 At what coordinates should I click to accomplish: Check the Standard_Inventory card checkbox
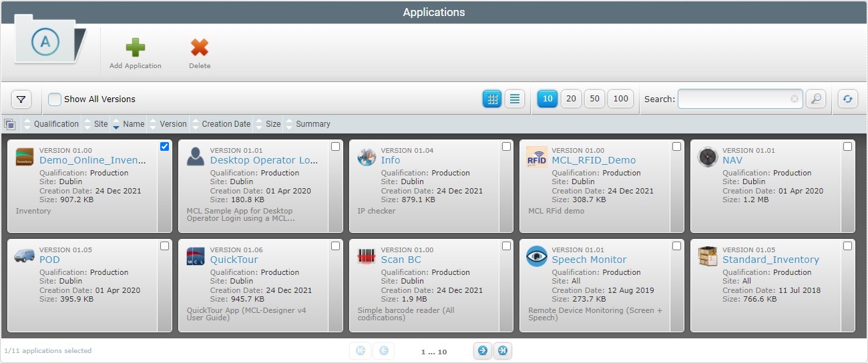pyautogui.click(x=847, y=246)
